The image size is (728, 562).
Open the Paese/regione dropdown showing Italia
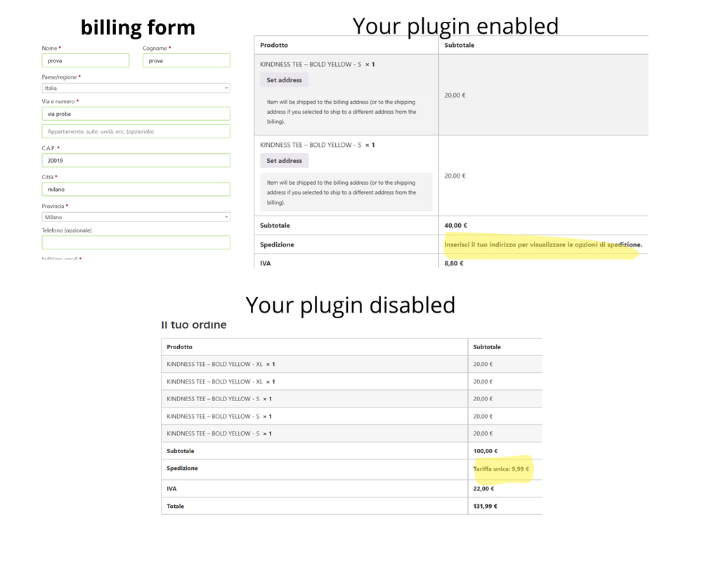[136, 88]
